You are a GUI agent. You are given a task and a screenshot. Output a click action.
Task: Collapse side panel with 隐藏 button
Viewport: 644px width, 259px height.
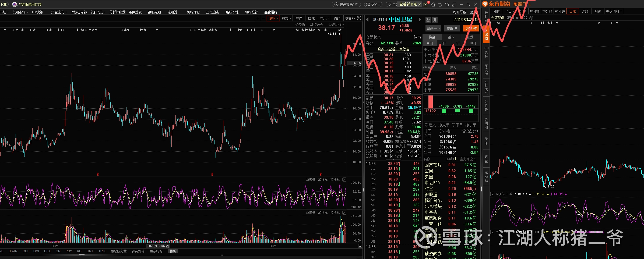click(350, 18)
